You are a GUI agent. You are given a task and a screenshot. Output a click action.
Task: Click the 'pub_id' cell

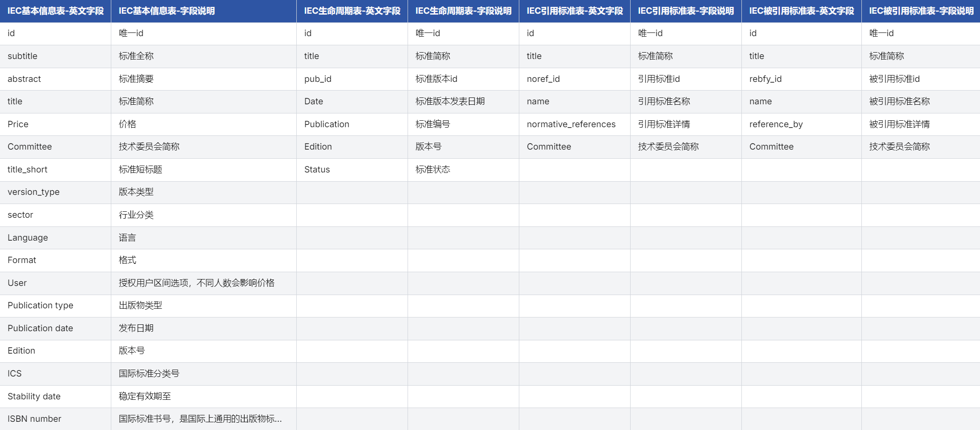tap(352, 79)
